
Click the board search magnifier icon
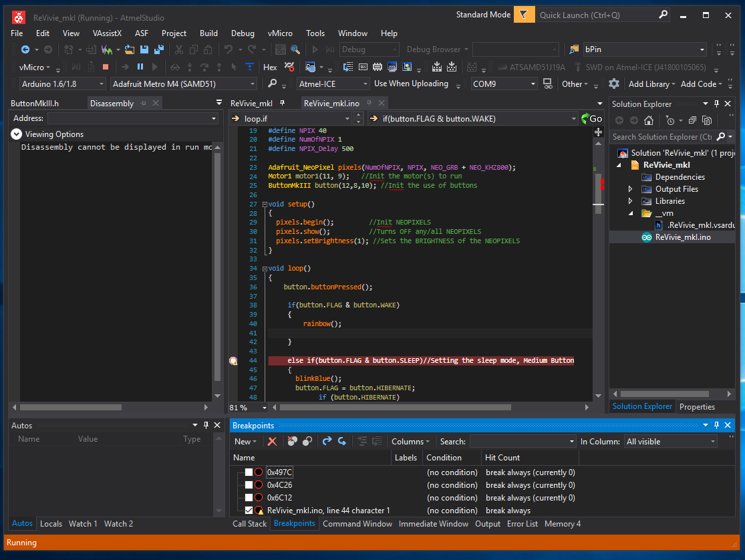pyautogui.click(x=272, y=84)
